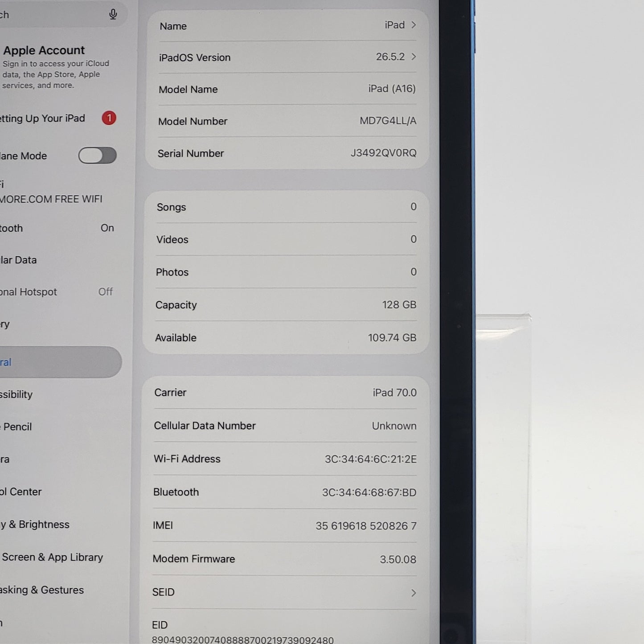
Task: Tap the Modem Firmware value 3.50.08
Action: pyautogui.click(x=398, y=559)
